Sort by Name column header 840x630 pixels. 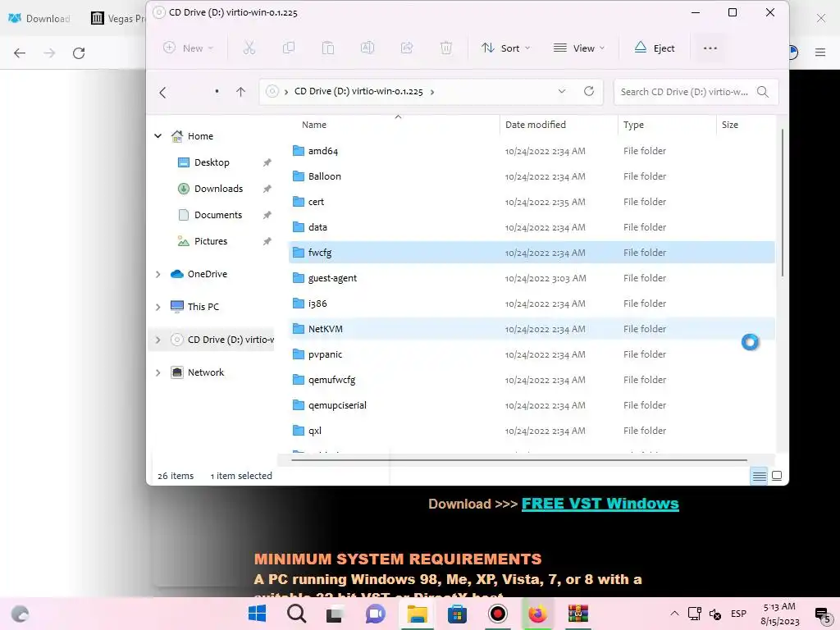[314, 125]
